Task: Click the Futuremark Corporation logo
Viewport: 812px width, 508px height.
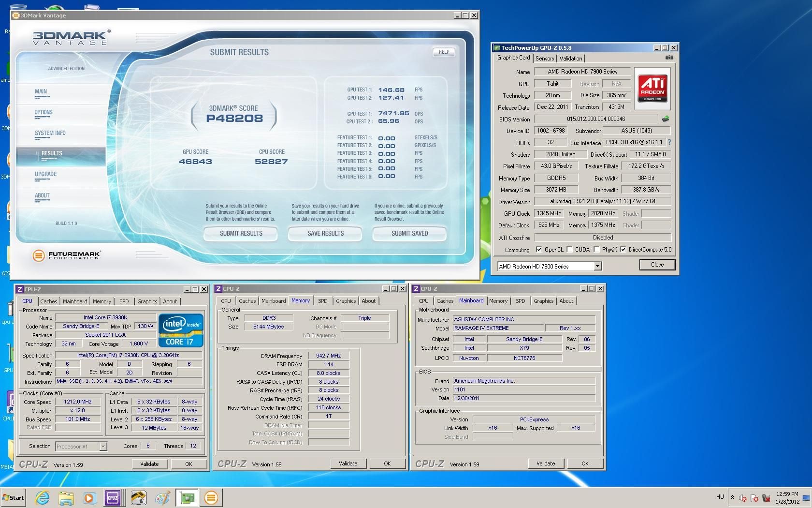Action: [x=67, y=255]
